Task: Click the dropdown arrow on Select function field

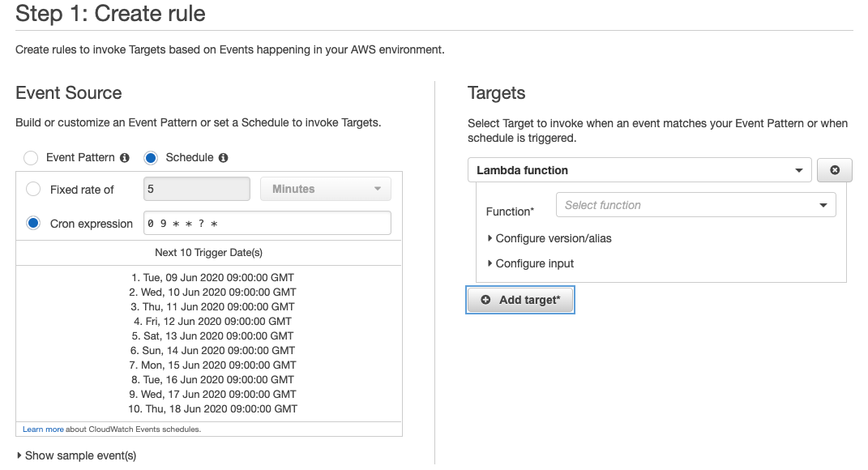Action: click(824, 204)
